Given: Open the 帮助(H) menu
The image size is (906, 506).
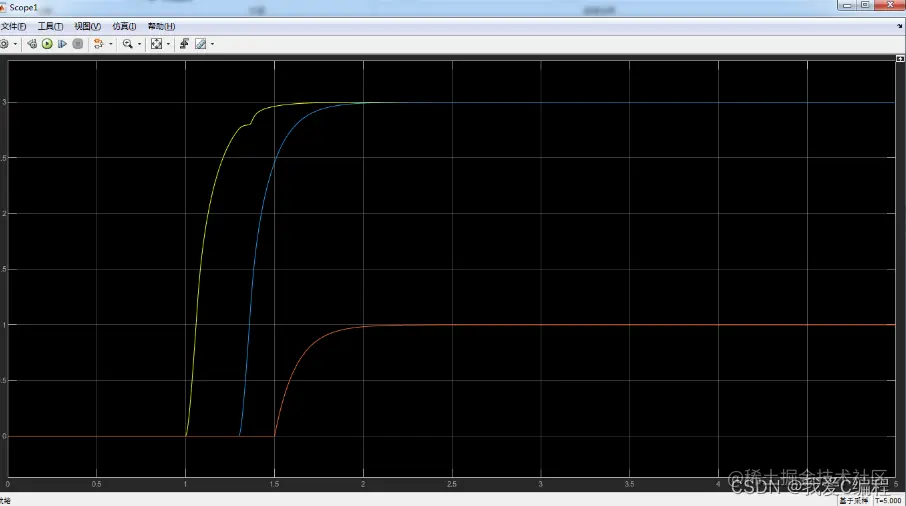Looking at the screenshot, I should tap(161, 27).
